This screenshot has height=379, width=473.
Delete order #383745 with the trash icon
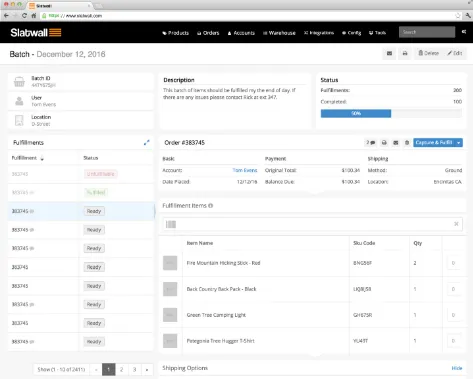(407, 143)
